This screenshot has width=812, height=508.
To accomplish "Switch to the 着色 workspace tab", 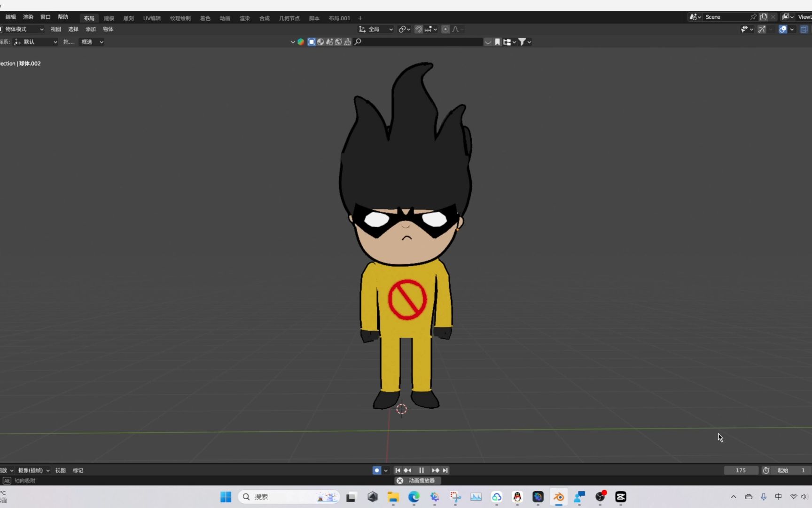I will click(x=205, y=18).
